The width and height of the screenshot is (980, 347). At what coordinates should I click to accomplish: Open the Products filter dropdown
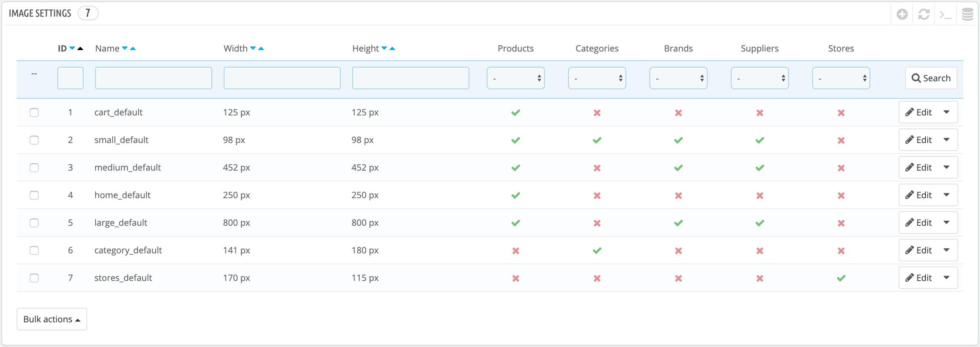[516, 78]
